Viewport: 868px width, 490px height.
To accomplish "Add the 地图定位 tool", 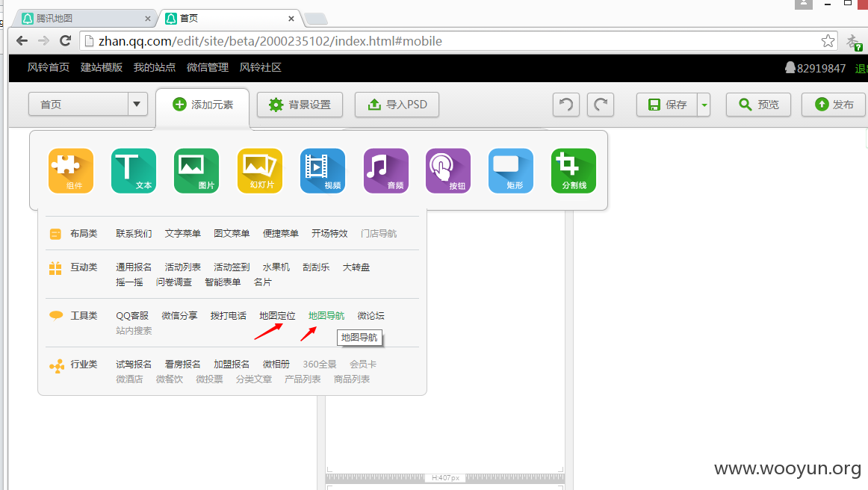I will [x=277, y=316].
